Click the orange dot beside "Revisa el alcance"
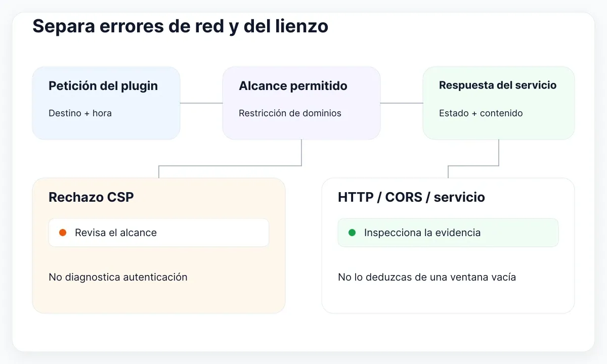The image size is (607, 364). pos(63,233)
